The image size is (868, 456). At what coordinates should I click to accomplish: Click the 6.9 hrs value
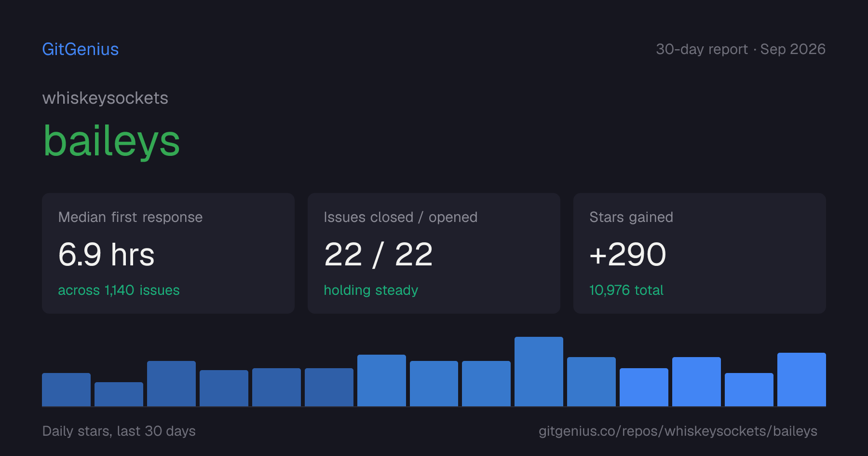[x=107, y=254]
